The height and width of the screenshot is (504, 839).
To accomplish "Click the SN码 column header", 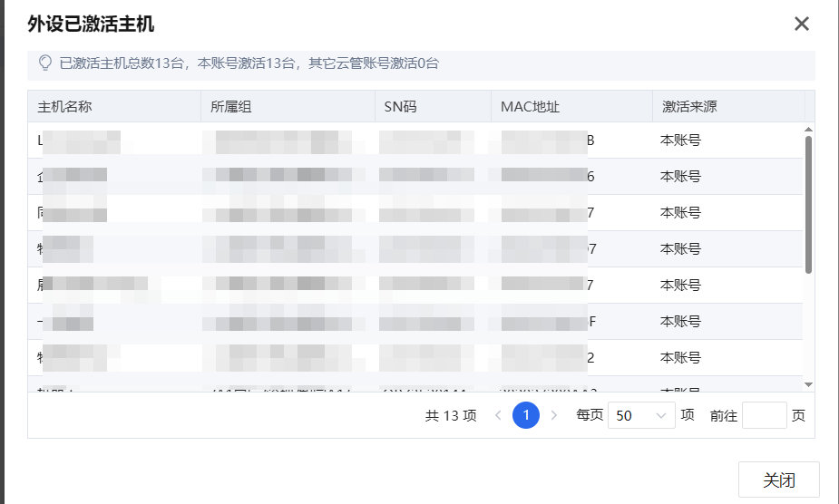I will click(x=400, y=106).
